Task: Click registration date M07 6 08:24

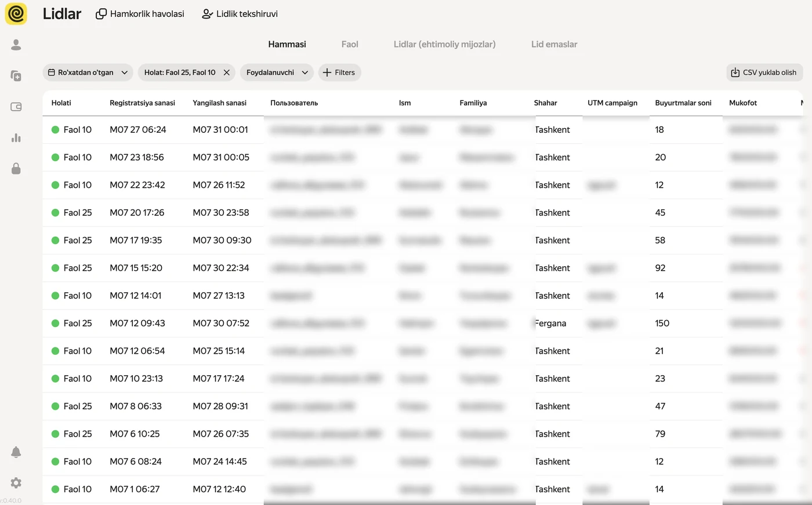Action: [x=136, y=462]
